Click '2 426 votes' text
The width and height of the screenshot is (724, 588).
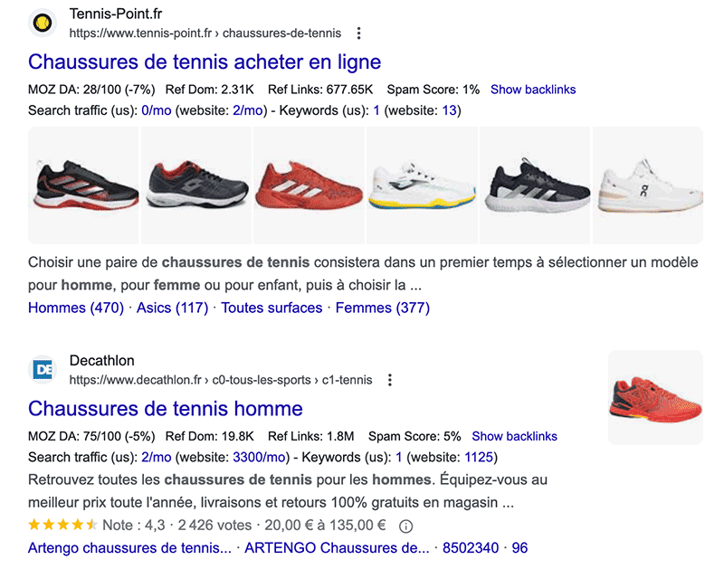(x=214, y=526)
